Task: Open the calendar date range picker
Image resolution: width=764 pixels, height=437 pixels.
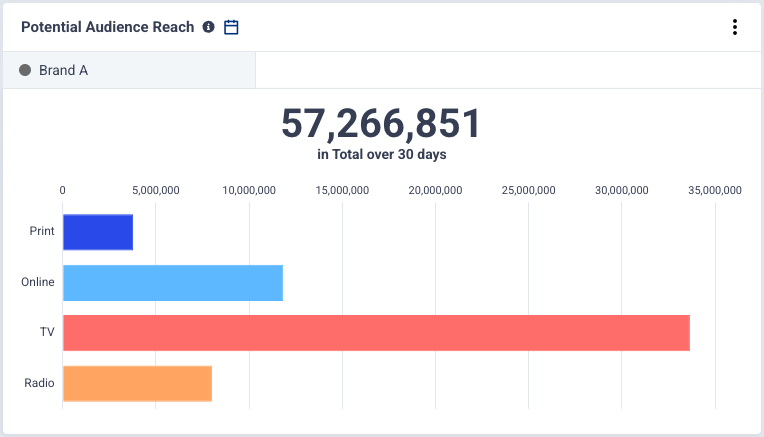Action: [231, 27]
